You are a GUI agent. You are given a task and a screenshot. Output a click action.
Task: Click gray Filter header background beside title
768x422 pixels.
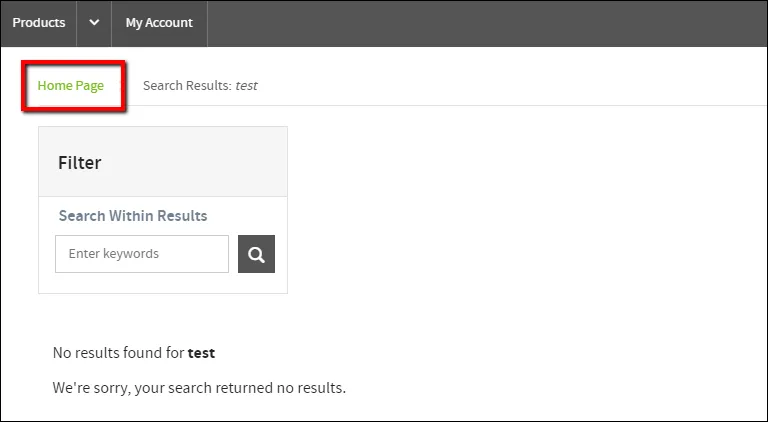(196, 162)
